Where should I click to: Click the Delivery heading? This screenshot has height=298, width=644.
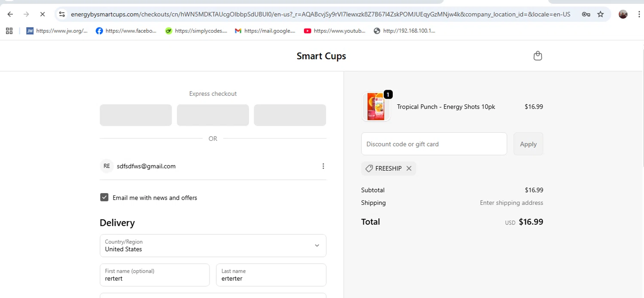pos(117,223)
